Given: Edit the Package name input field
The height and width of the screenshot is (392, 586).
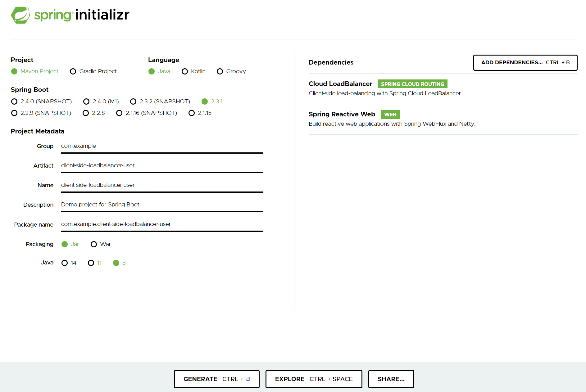Looking at the screenshot, I should (x=162, y=224).
